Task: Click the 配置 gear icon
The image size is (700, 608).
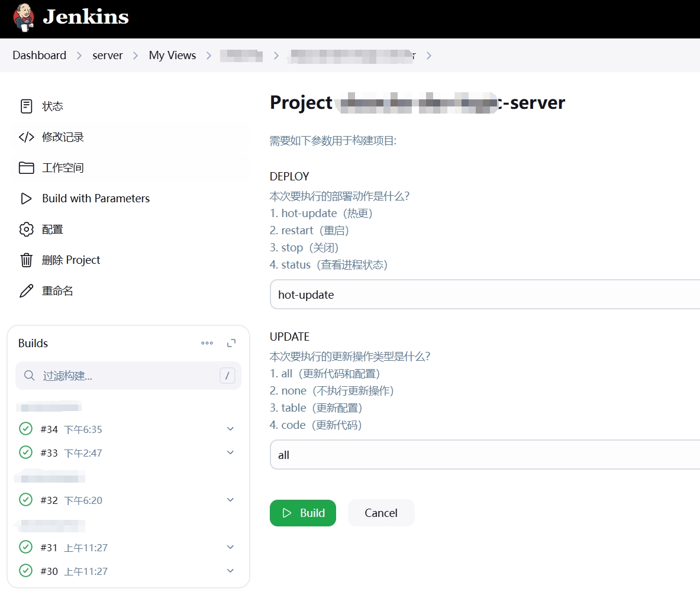Action: [27, 229]
